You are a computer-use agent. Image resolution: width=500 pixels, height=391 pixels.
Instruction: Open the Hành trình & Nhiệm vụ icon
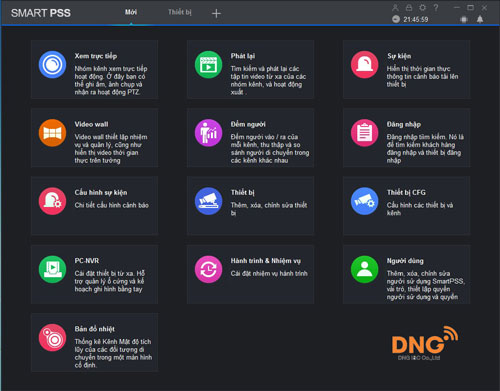(x=208, y=269)
